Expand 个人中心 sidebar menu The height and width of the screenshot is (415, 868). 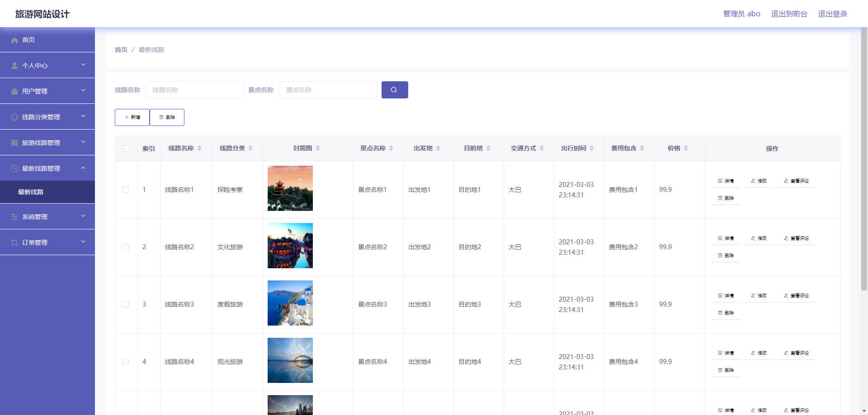pos(47,65)
